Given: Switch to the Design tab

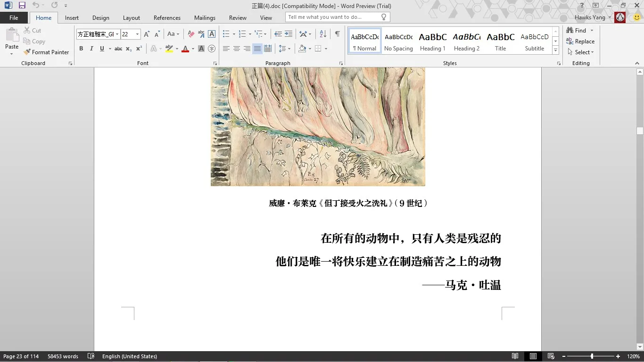Looking at the screenshot, I should (x=101, y=17).
